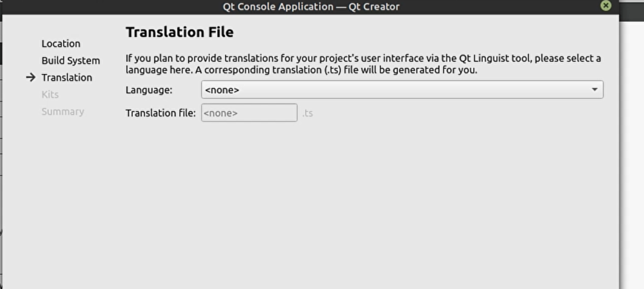Click the Qt Creator dialog title bar
This screenshot has height=289, width=644.
[311, 7]
